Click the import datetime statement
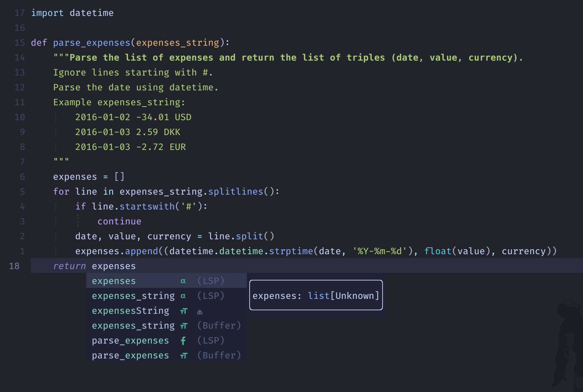 pyautogui.click(x=72, y=13)
